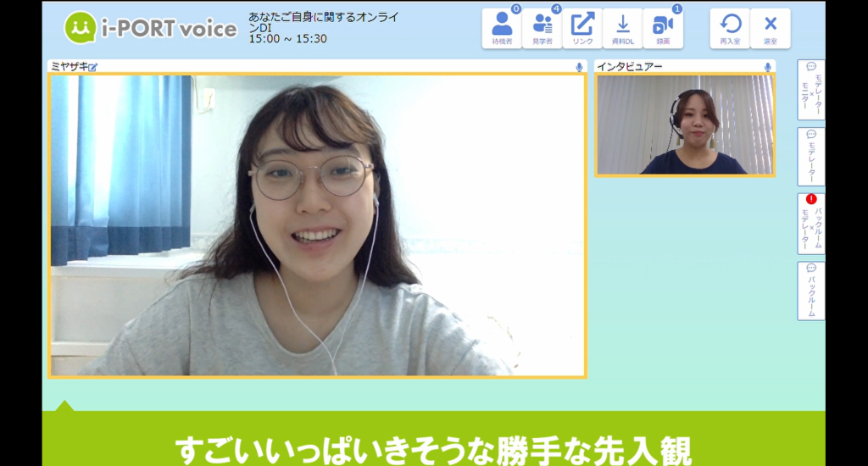Click the 再入室 re-enter room icon
The image size is (868, 466).
[x=730, y=29]
